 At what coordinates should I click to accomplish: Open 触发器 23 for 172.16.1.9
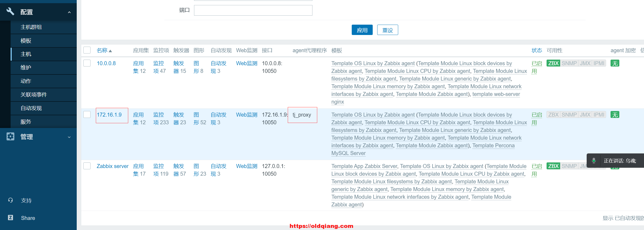click(180, 118)
